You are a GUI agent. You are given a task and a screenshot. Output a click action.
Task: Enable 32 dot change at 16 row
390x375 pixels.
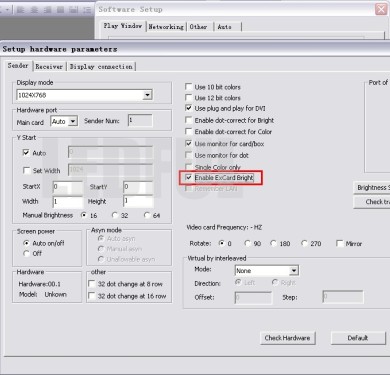(92, 296)
